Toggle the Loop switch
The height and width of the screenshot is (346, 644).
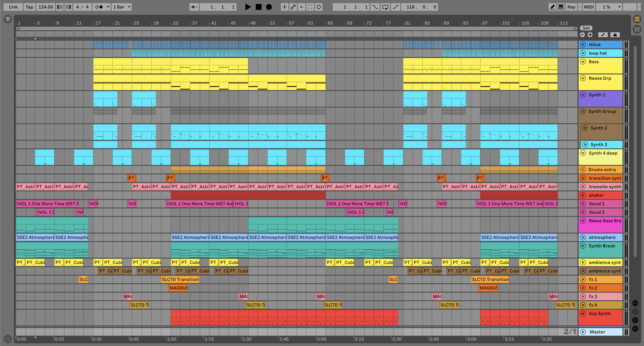click(x=385, y=7)
